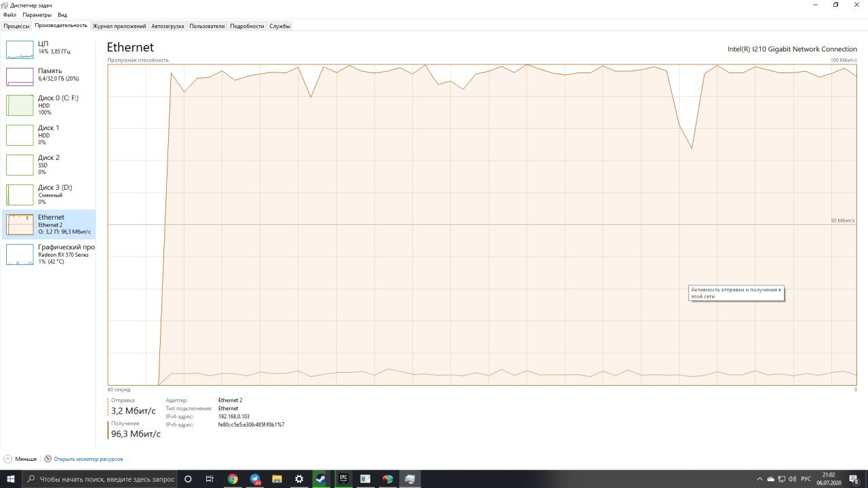Click the IPv6 address value
The width and height of the screenshot is (868, 488).
click(251, 425)
